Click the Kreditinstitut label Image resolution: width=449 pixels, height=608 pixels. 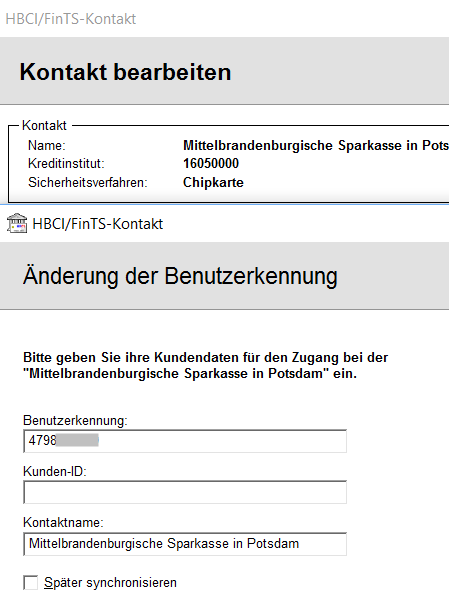(x=66, y=164)
